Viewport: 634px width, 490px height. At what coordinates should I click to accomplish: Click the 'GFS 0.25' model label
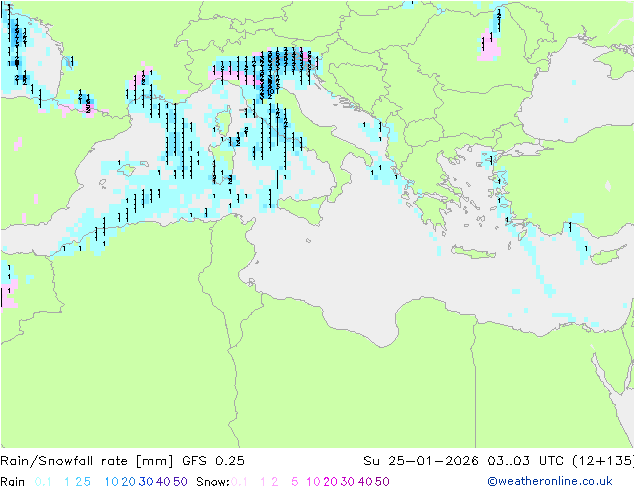213,461
